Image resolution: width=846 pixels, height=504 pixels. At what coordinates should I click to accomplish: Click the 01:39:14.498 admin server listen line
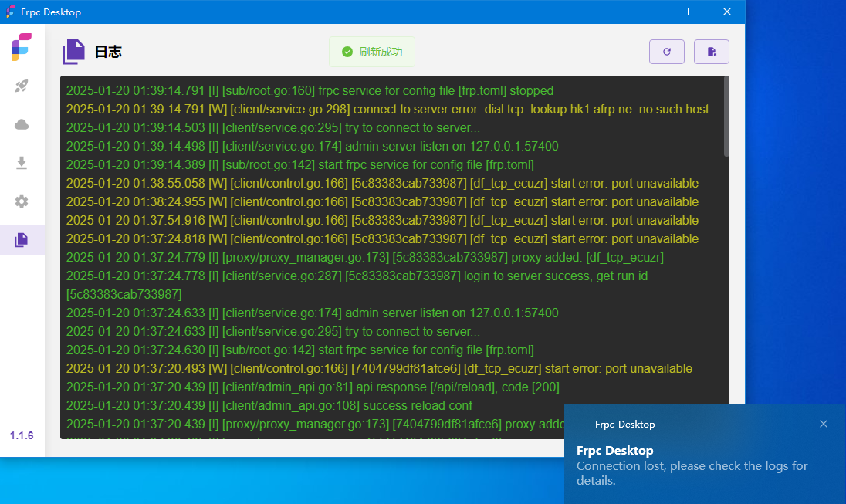pyautogui.click(x=313, y=146)
